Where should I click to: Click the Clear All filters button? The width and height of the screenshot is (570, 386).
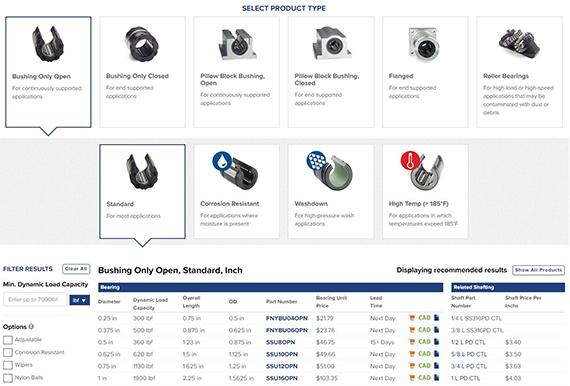(x=76, y=269)
